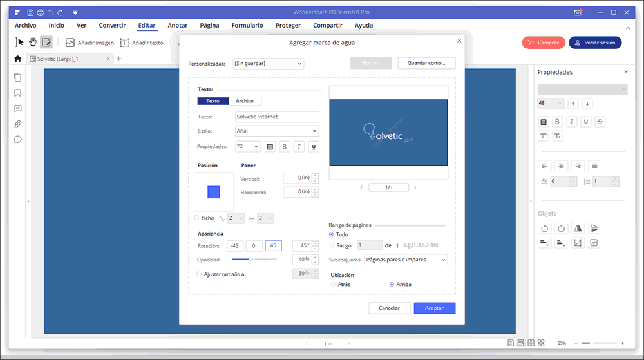This screenshot has height=360, width=644.
Task: Click the Guardar como... button
Action: coord(426,63)
